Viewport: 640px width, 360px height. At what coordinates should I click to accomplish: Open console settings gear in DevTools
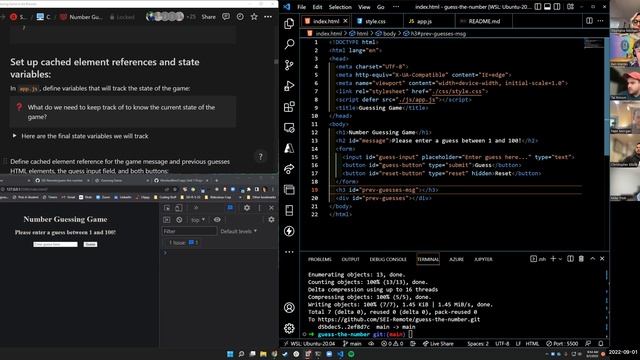pos(271,220)
